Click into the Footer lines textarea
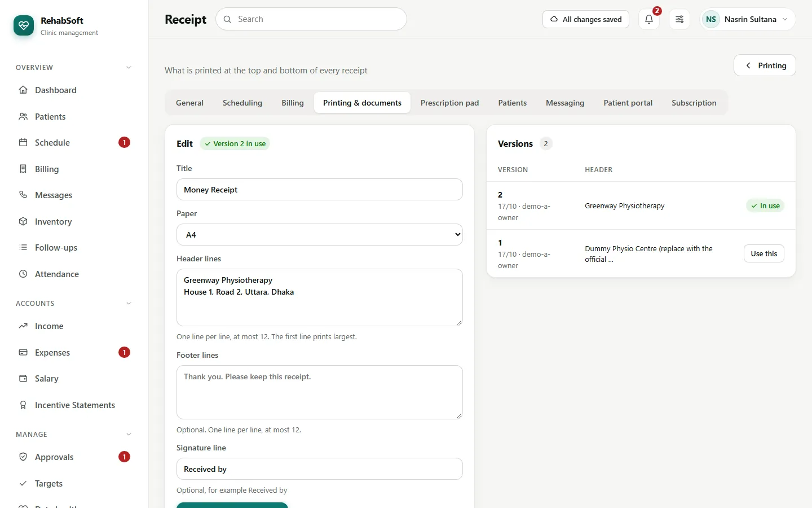This screenshot has width=812, height=508. click(x=320, y=392)
